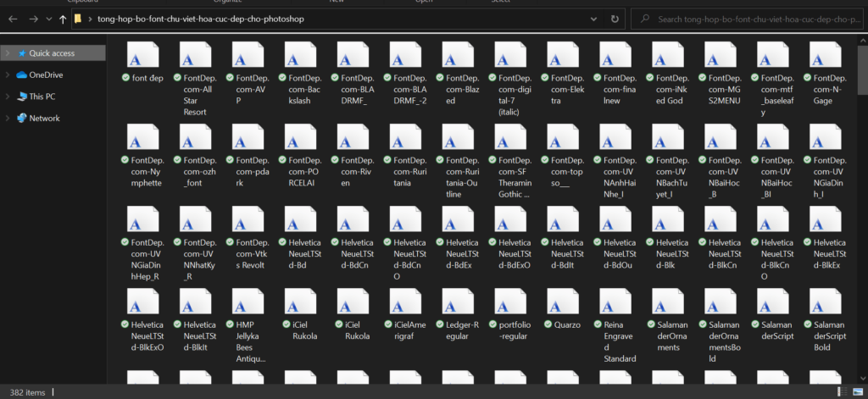Select FontDep.com-UVNAnhHaiNhe_I font file

point(615,160)
